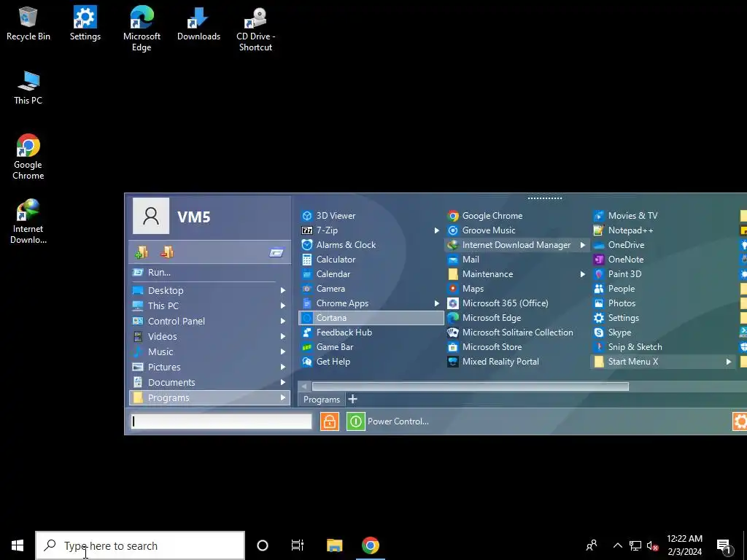Open OneNote app
747x560 pixels.
[663, 260]
